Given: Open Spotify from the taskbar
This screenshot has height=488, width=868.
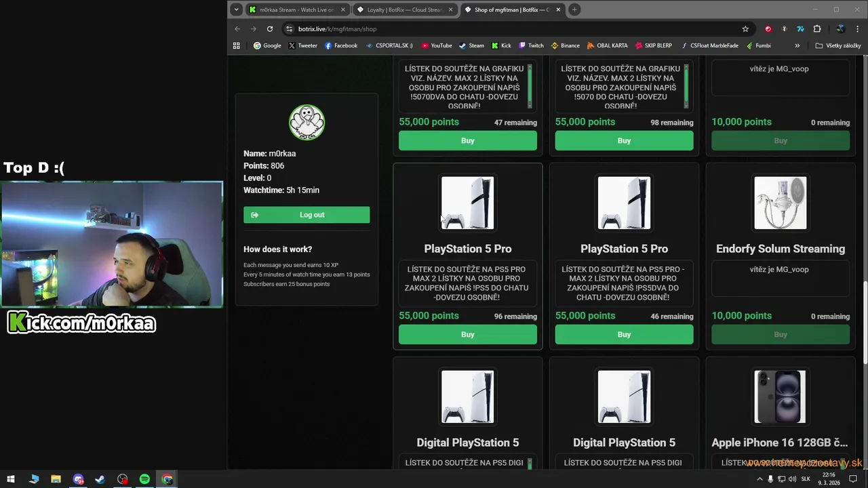Looking at the screenshot, I should pos(144,479).
